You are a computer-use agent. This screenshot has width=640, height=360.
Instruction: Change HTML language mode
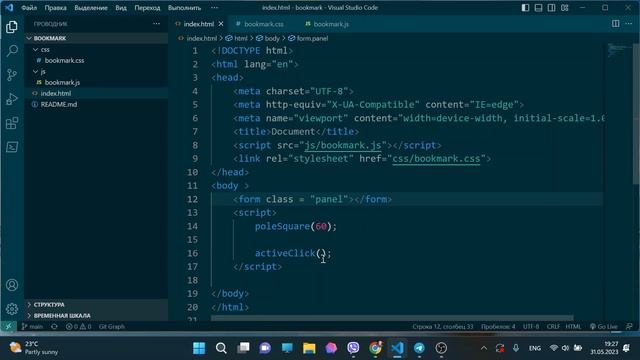pyautogui.click(x=573, y=327)
